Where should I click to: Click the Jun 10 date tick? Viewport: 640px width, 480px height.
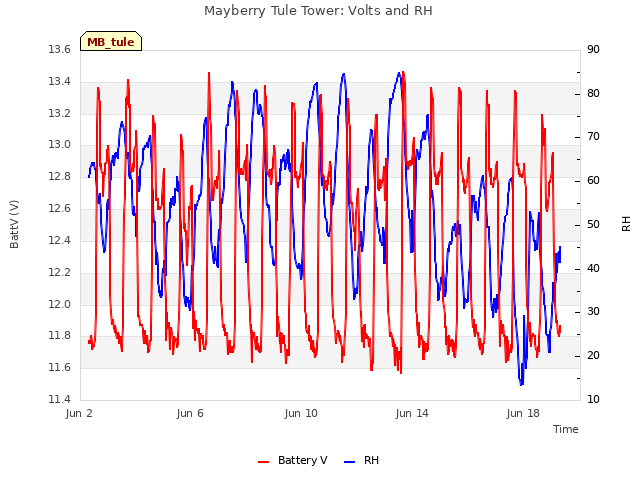click(x=301, y=413)
